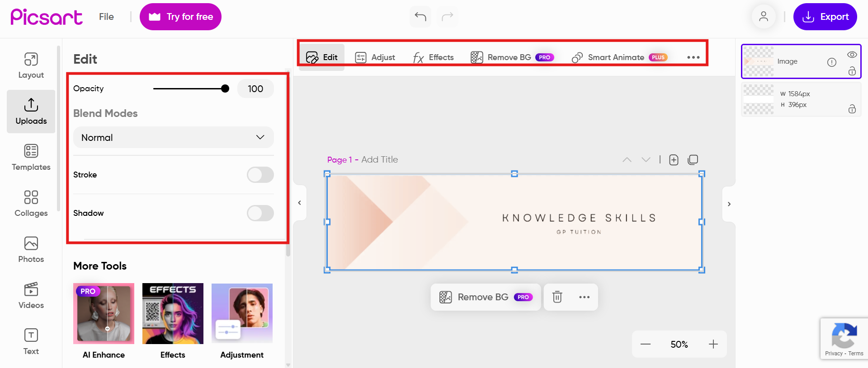Click the undo arrow
Viewport: 868px width, 368px height.
[x=420, y=17]
